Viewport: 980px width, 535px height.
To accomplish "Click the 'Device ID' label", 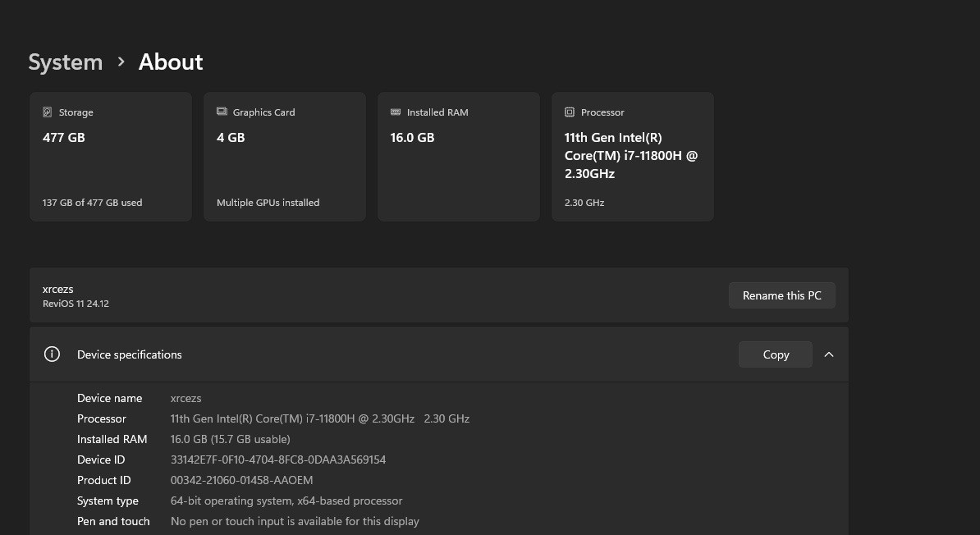I will (101, 460).
